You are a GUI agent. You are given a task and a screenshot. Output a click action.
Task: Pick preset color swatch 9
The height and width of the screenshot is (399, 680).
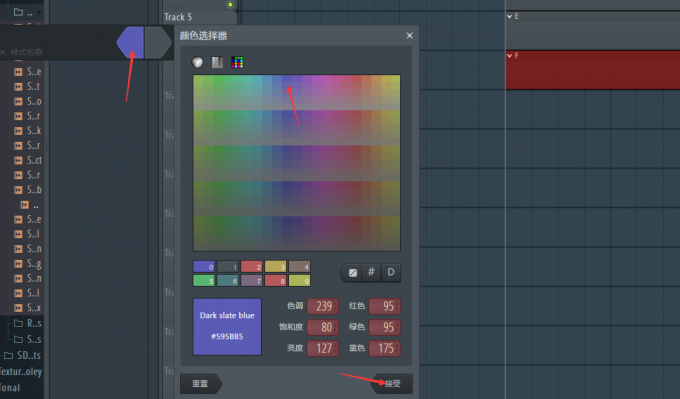point(299,281)
